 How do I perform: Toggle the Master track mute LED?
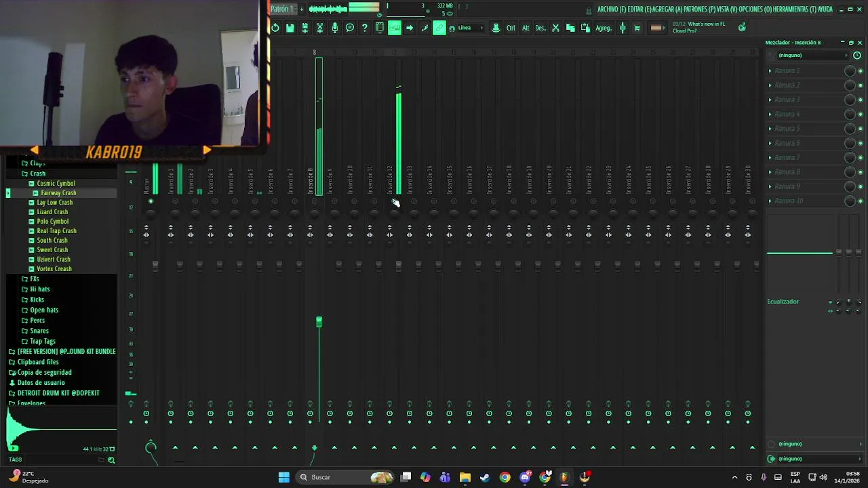(x=151, y=201)
